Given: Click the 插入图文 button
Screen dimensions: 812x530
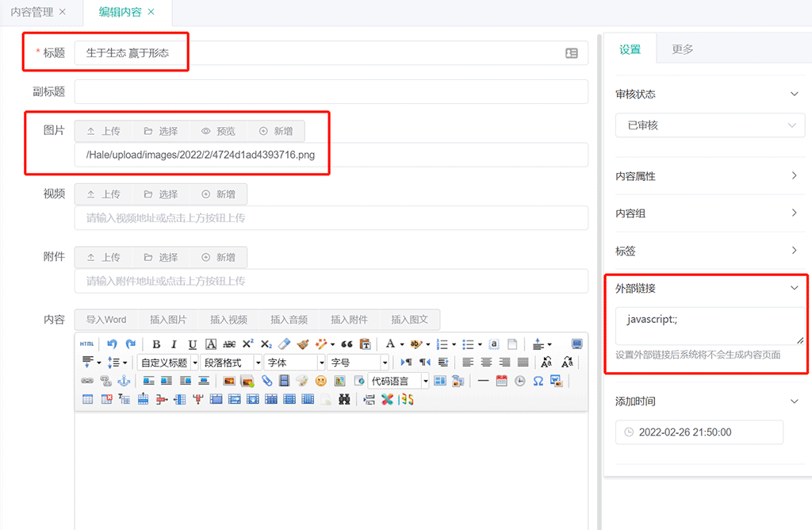Looking at the screenshot, I should point(410,320).
